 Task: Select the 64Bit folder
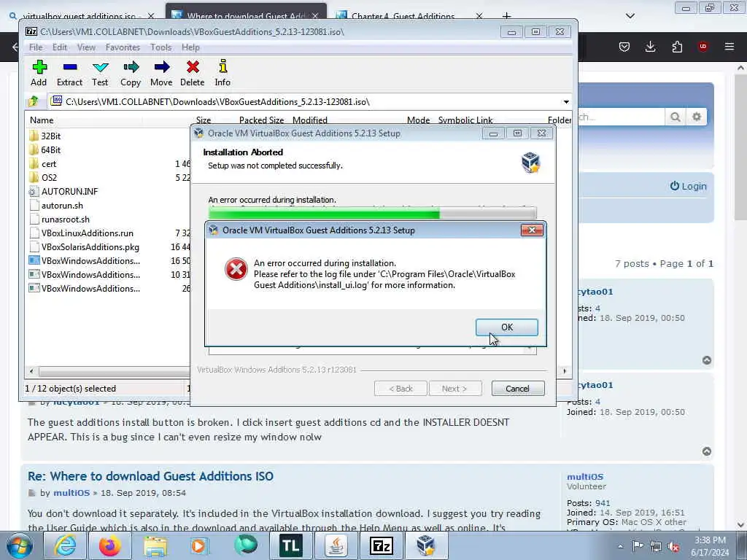coord(44,150)
